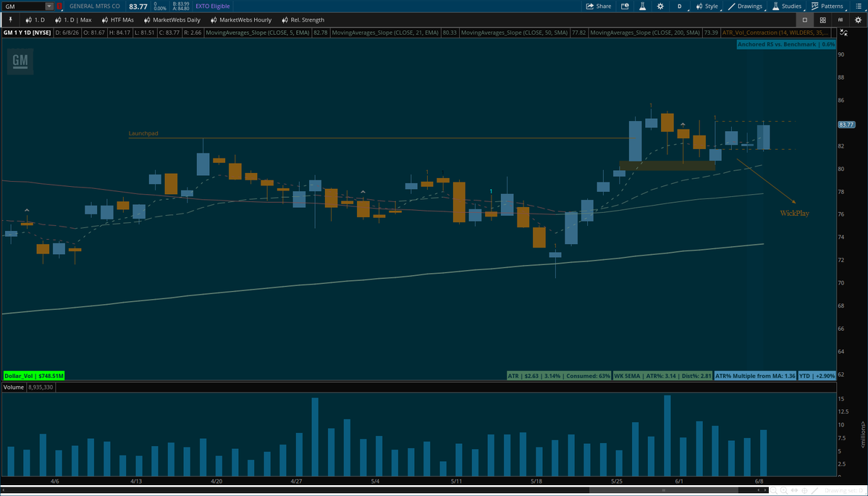Click ATR% Multiple from MA label

755,376
